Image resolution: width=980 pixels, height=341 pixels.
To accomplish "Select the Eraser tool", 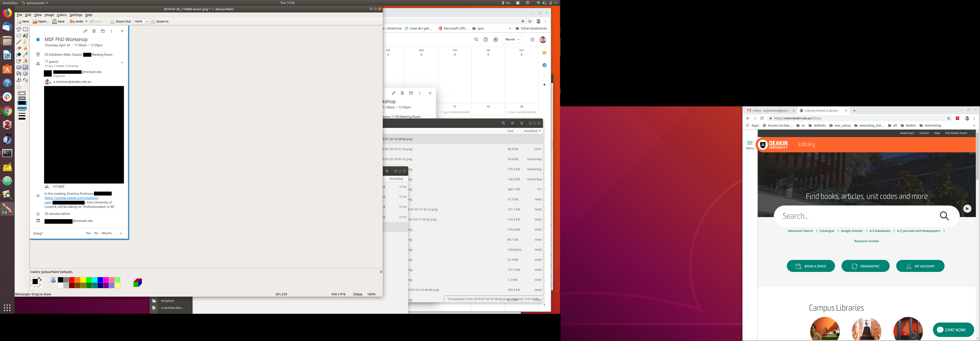I will coord(19,48).
